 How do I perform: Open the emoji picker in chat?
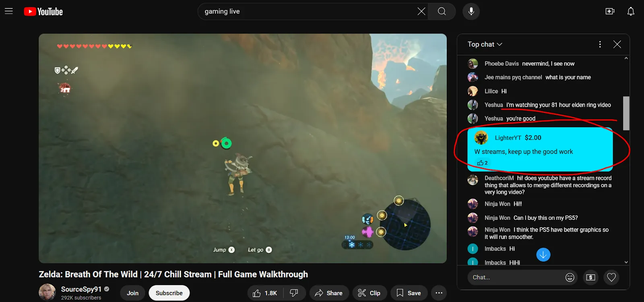[x=570, y=277]
